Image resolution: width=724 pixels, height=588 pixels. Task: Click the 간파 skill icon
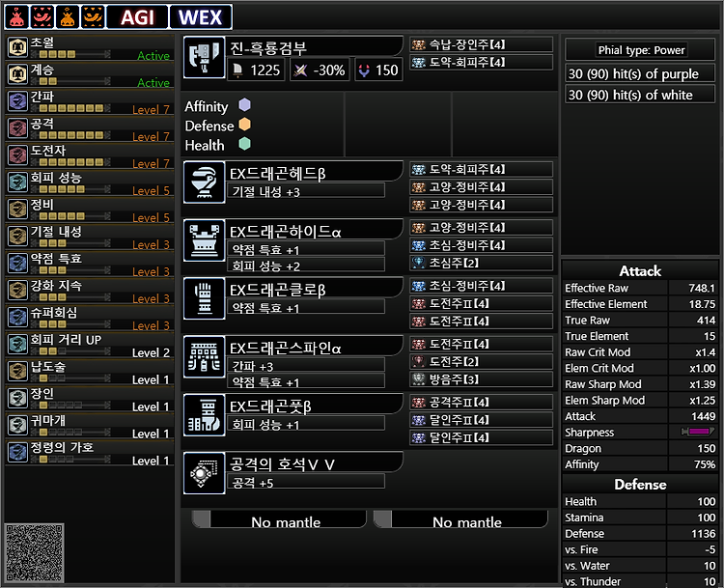[x=17, y=101]
